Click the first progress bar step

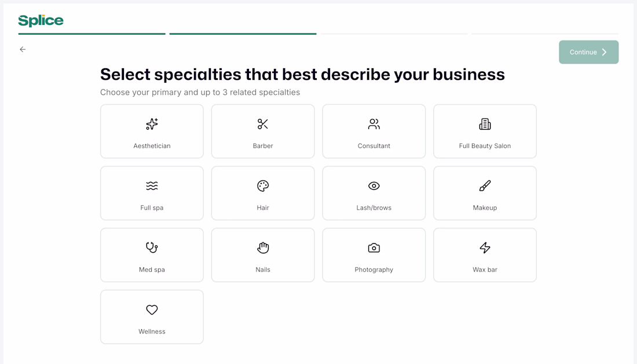tap(91, 34)
